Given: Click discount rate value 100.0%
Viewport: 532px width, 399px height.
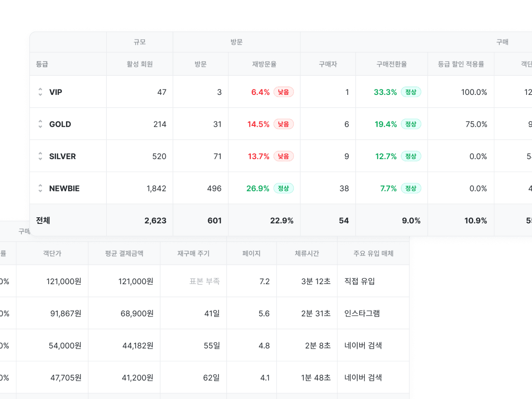Looking at the screenshot, I should pyautogui.click(x=474, y=92).
